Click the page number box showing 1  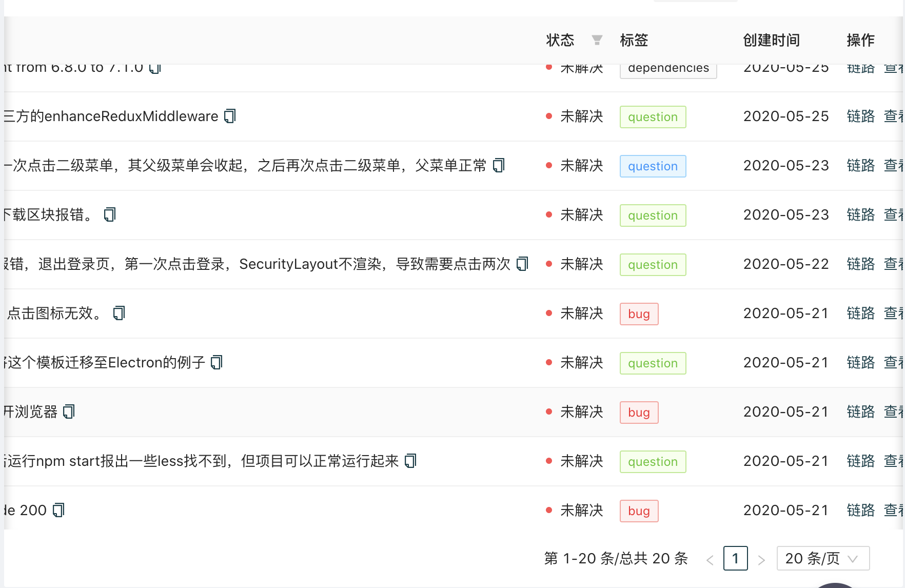click(736, 559)
